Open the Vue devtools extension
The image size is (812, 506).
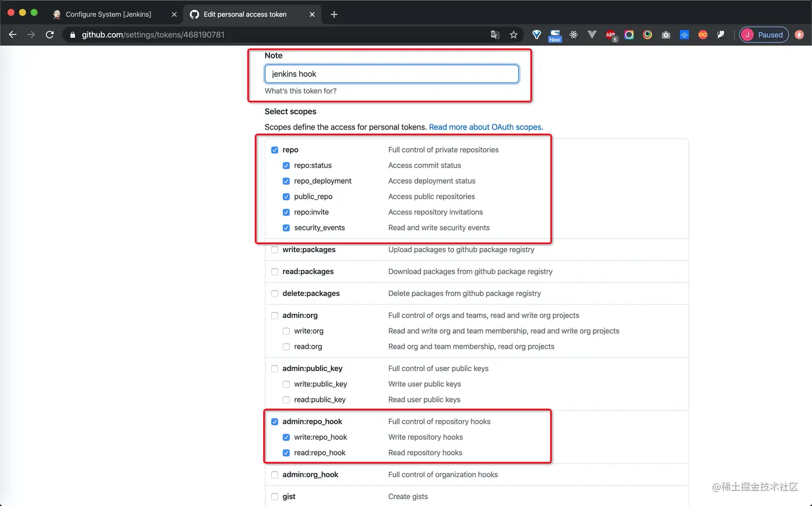[x=592, y=34]
